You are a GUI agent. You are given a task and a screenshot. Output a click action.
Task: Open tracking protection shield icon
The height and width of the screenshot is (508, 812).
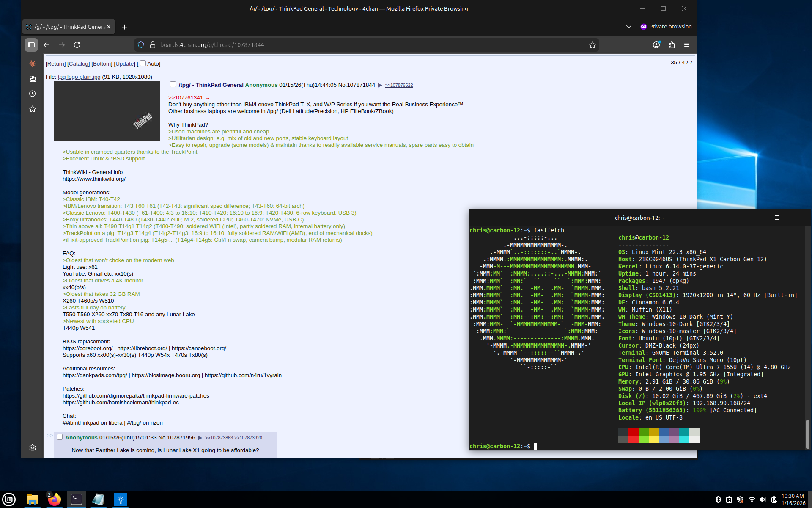pyautogui.click(x=141, y=45)
